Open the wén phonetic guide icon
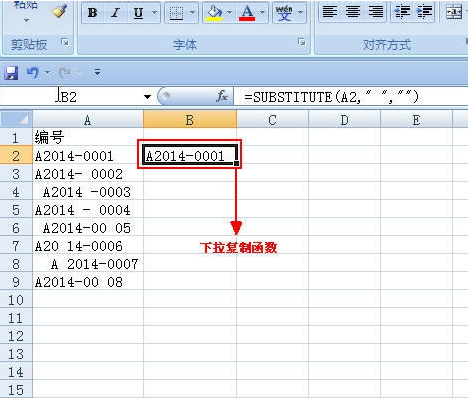 pyautogui.click(x=284, y=13)
